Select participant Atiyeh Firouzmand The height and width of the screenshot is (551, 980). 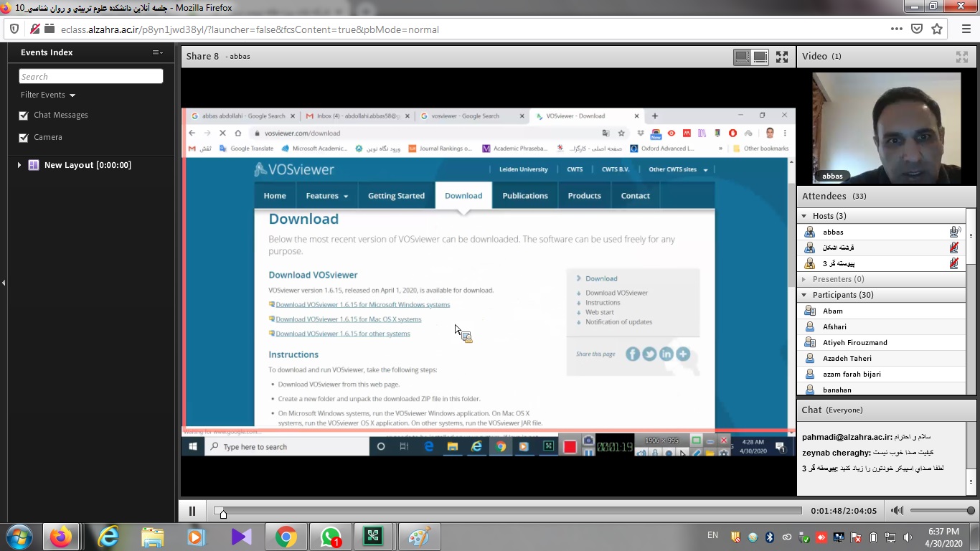tap(882, 342)
